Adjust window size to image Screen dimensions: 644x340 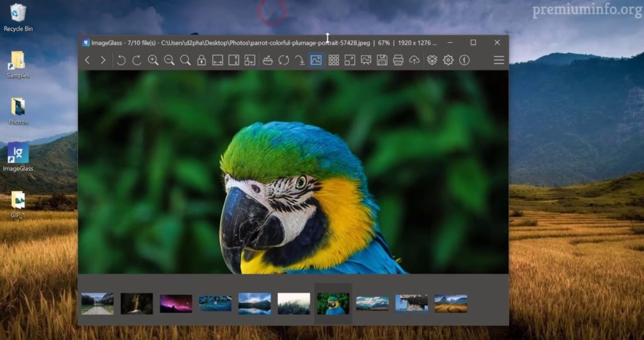pyautogui.click(x=250, y=60)
